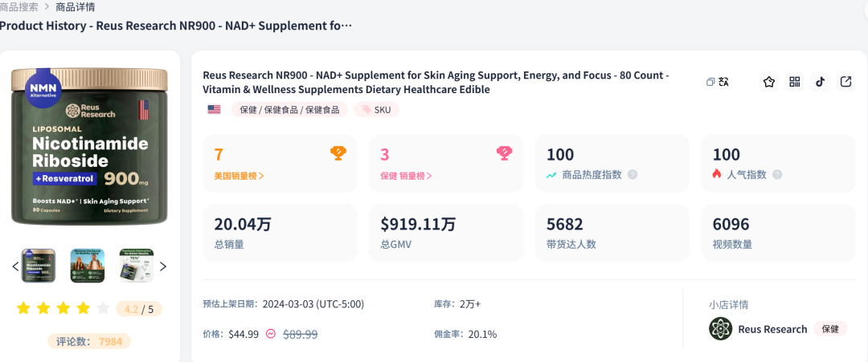Screen dimensions: 868x362
Task: Show previous product image thumbnails
Action: (x=14, y=266)
